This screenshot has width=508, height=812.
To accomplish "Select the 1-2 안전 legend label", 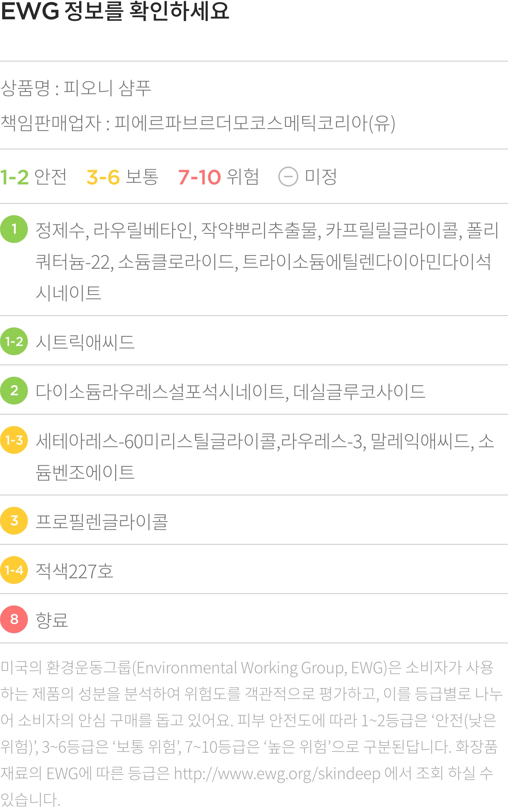I will [x=33, y=177].
